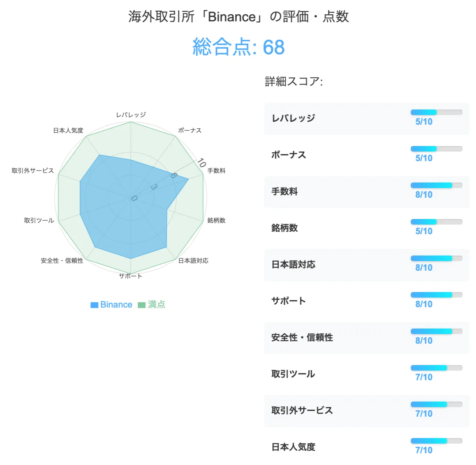
Task: Click the 取引外サービス axis label on radar chart
Action: coord(33,171)
